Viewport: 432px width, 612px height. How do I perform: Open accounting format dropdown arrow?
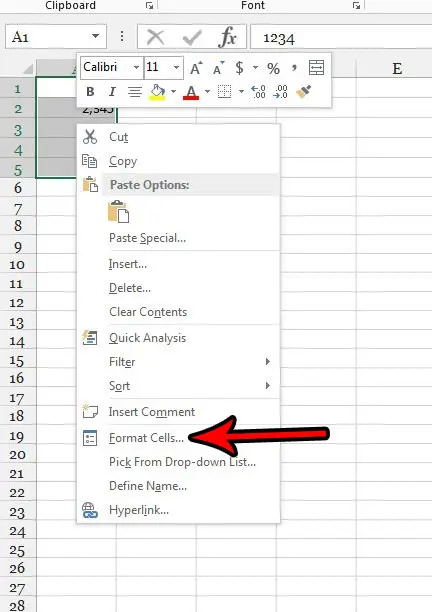tap(255, 68)
